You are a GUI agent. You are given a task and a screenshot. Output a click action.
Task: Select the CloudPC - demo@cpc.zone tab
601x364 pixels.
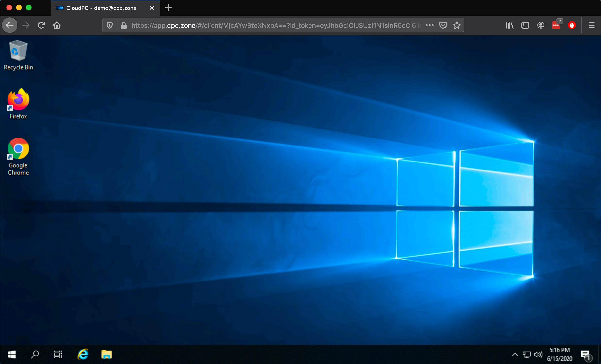pyautogui.click(x=101, y=8)
